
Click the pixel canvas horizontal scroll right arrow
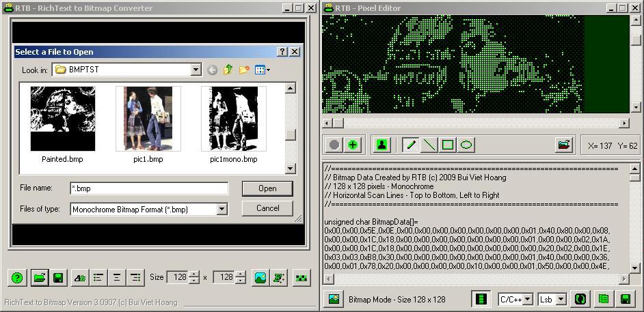click(x=624, y=123)
